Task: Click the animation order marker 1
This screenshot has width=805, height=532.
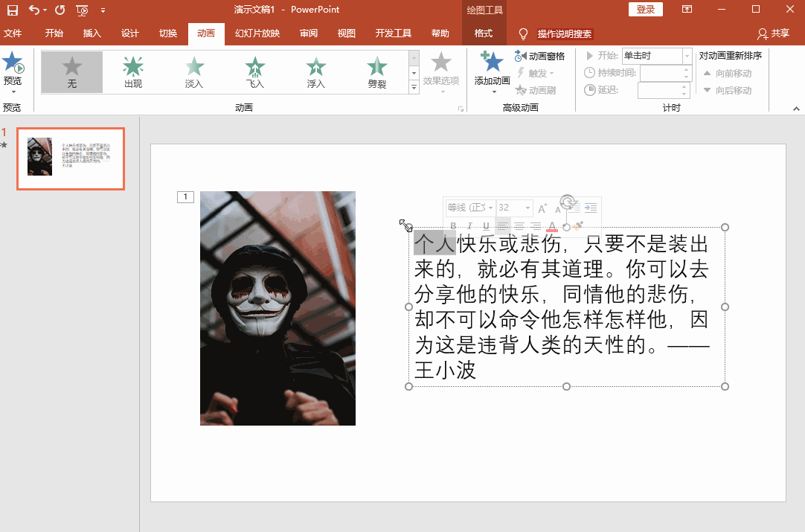Action: coord(185,196)
